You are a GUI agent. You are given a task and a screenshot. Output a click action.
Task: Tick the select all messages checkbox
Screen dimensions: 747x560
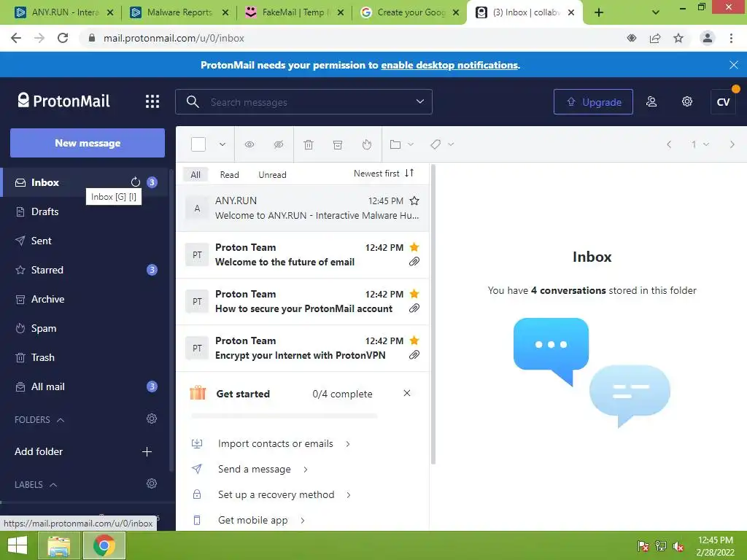tap(198, 144)
